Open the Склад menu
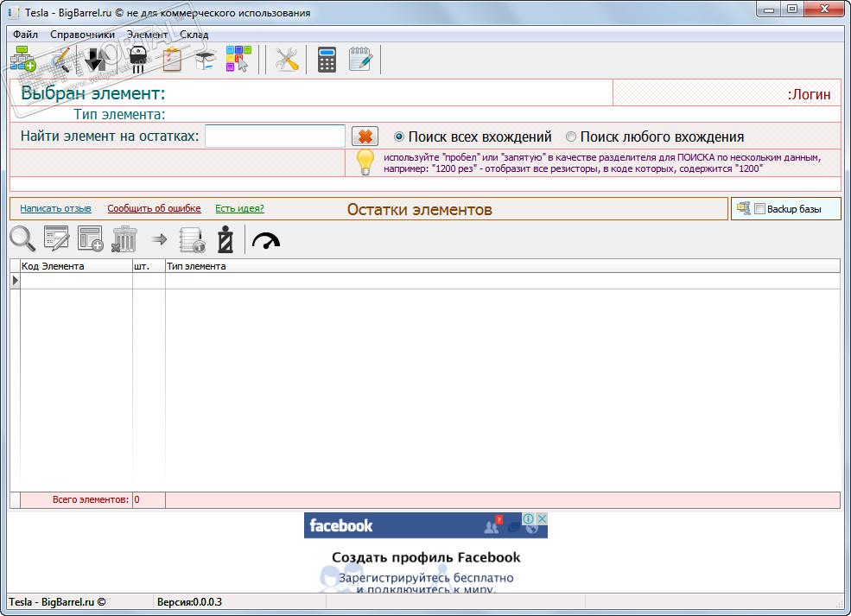Image resolution: width=851 pixels, height=616 pixels. click(194, 35)
